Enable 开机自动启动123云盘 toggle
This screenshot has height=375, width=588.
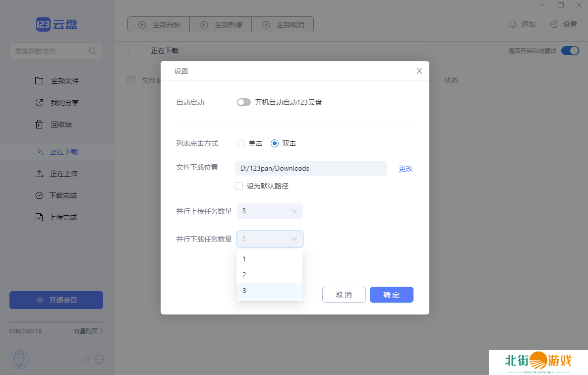pyautogui.click(x=243, y=102)
